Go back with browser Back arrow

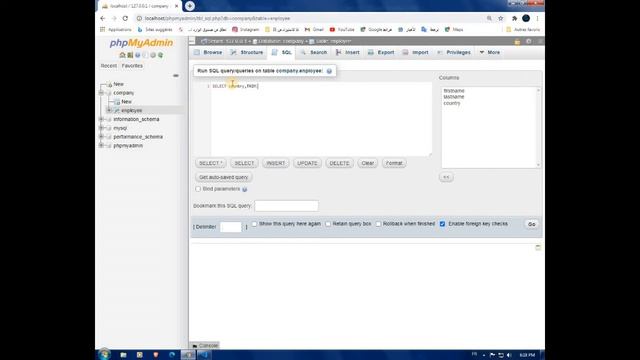coord(103,18)
